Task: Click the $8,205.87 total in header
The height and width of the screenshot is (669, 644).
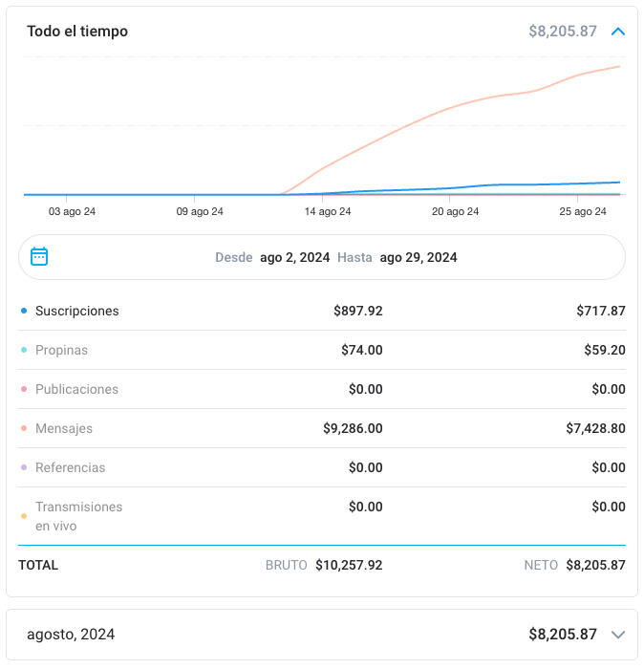Action: pos(562,32)
